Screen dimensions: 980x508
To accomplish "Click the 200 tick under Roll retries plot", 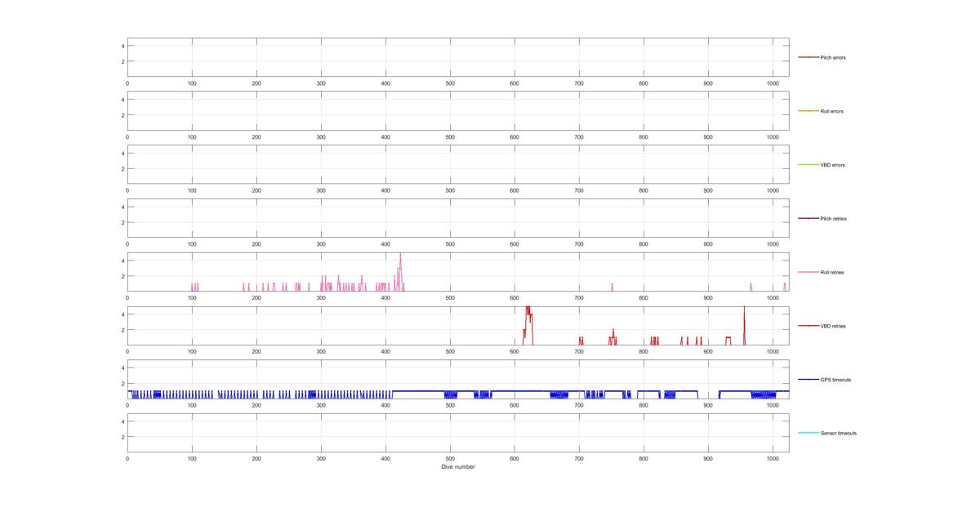I will click(256, 298).
